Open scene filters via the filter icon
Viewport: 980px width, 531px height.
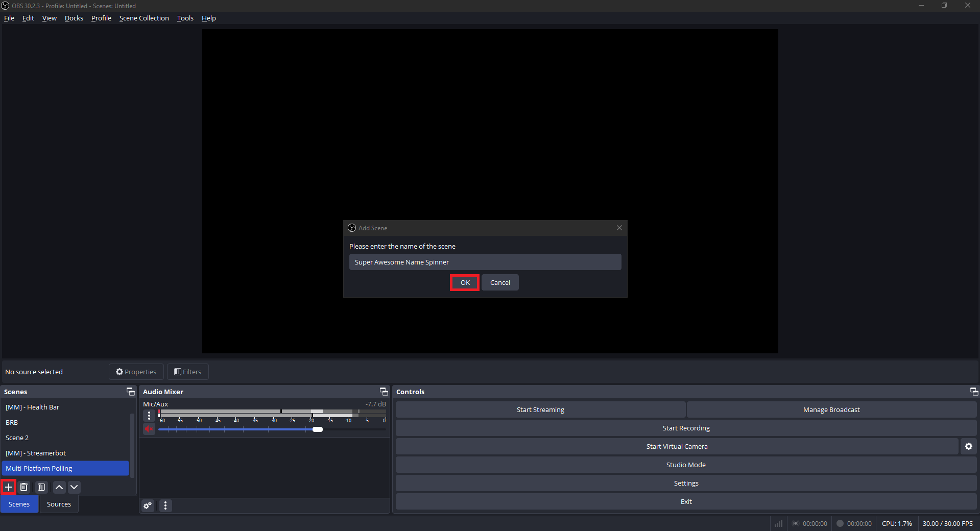(41, 487)
